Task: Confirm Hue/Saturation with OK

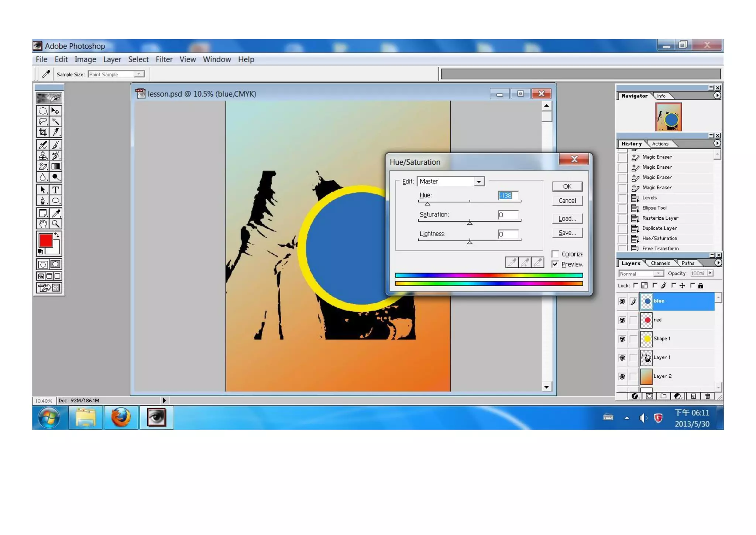Action: pos(567,186)
